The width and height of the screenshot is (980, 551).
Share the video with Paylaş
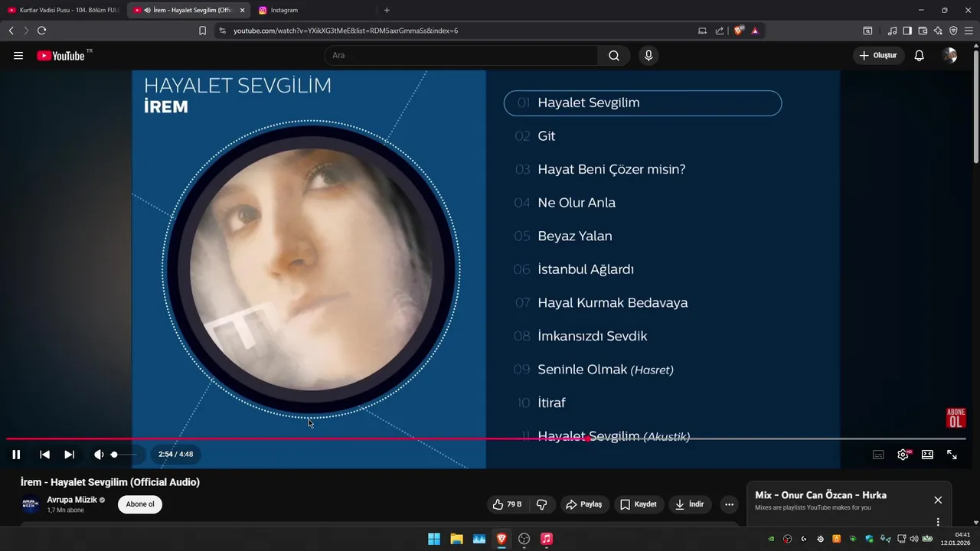(583, 504)
